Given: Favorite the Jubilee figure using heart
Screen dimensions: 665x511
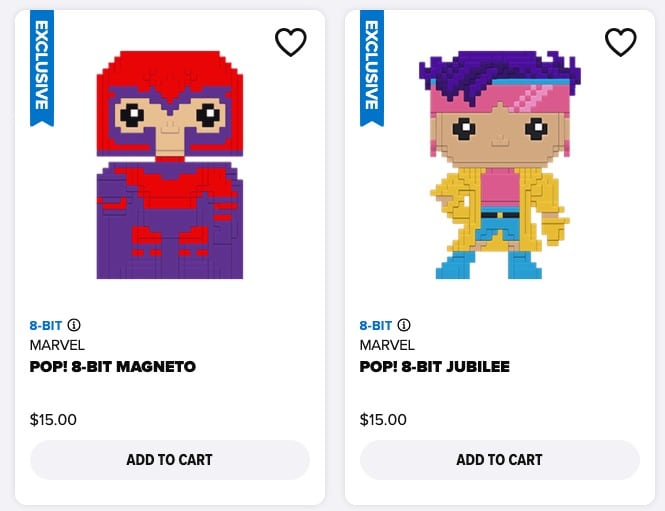Looking at the screenshot, I should [x=620, y=42].
